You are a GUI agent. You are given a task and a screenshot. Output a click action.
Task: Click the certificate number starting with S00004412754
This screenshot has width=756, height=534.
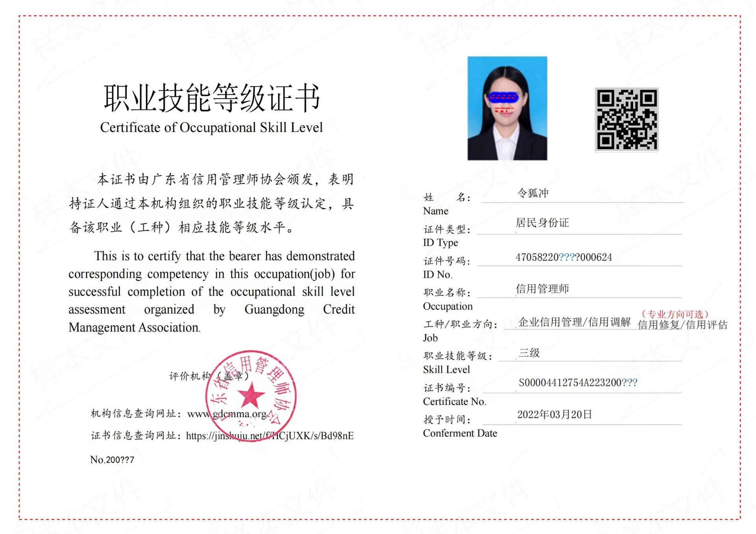(578, 382)
